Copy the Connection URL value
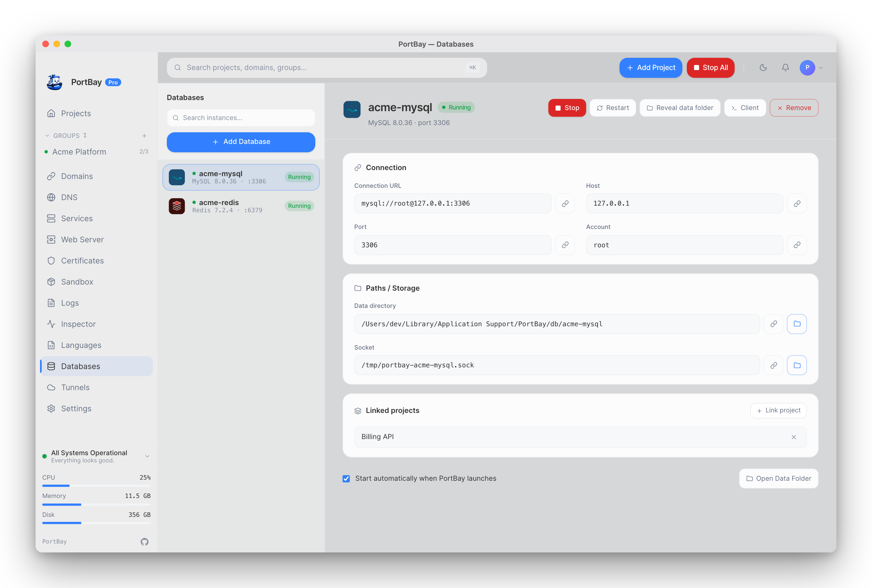872x588 pixels. click(565, 203)
